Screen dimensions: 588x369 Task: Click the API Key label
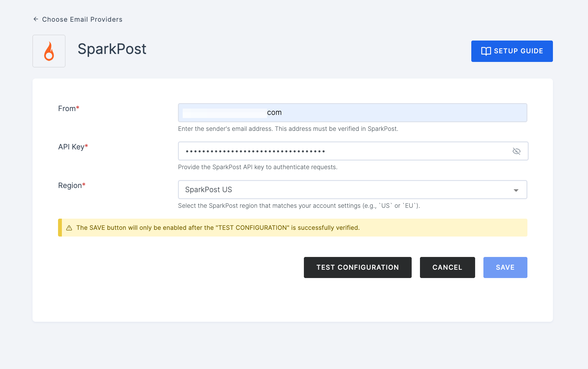(x=73, y=147)
